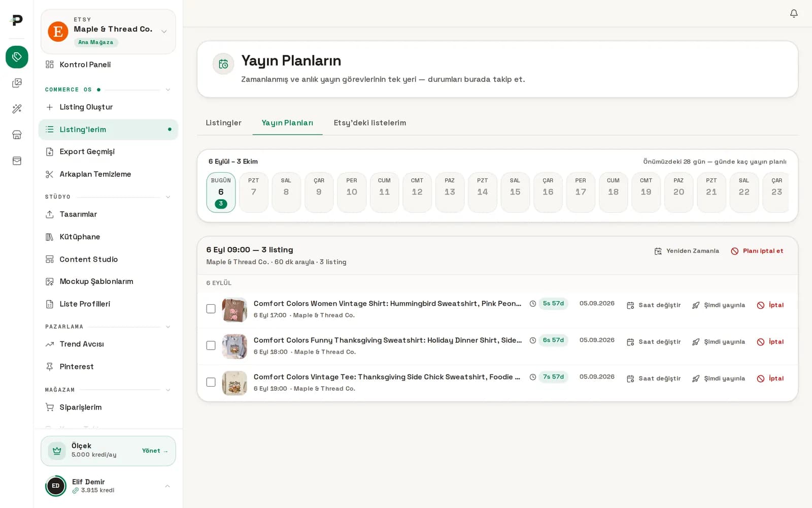
Task: Collapse the Pazarlama section chevron
Action: pyautogui.click(x=168, y=327)
